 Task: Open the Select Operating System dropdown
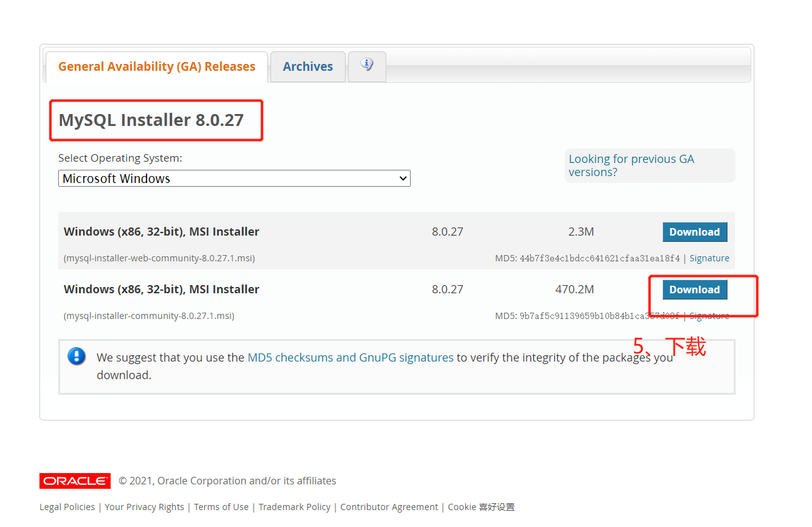[x=234, y=178]
